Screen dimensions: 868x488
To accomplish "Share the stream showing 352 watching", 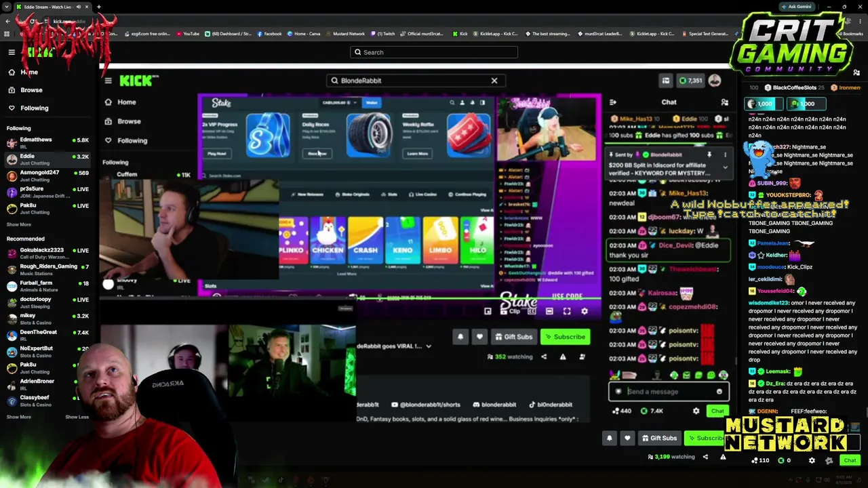I will tap(544, 357).
